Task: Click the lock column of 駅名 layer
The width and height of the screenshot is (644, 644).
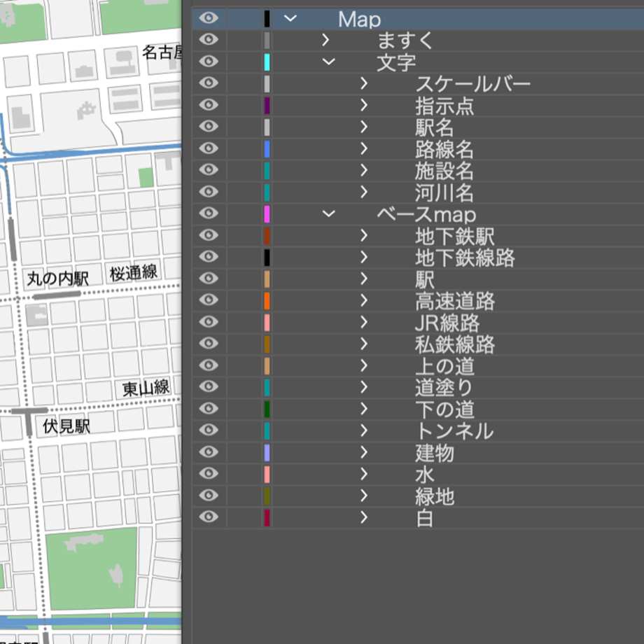Action: click(244, 127)
